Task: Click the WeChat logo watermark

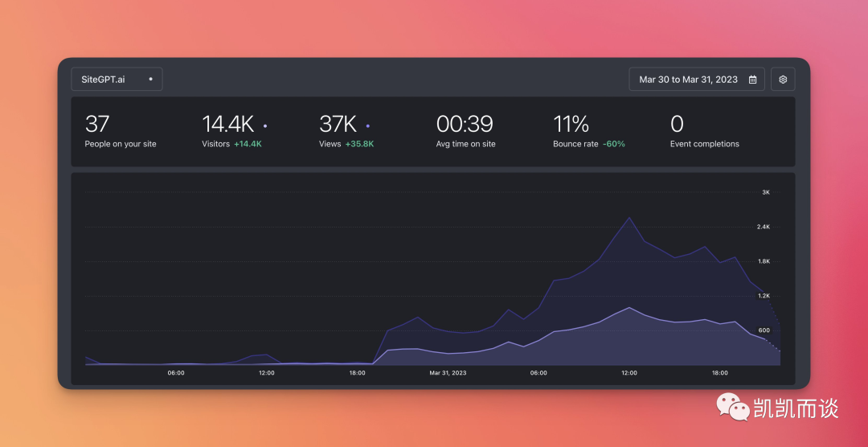Action: coord(732,407)
